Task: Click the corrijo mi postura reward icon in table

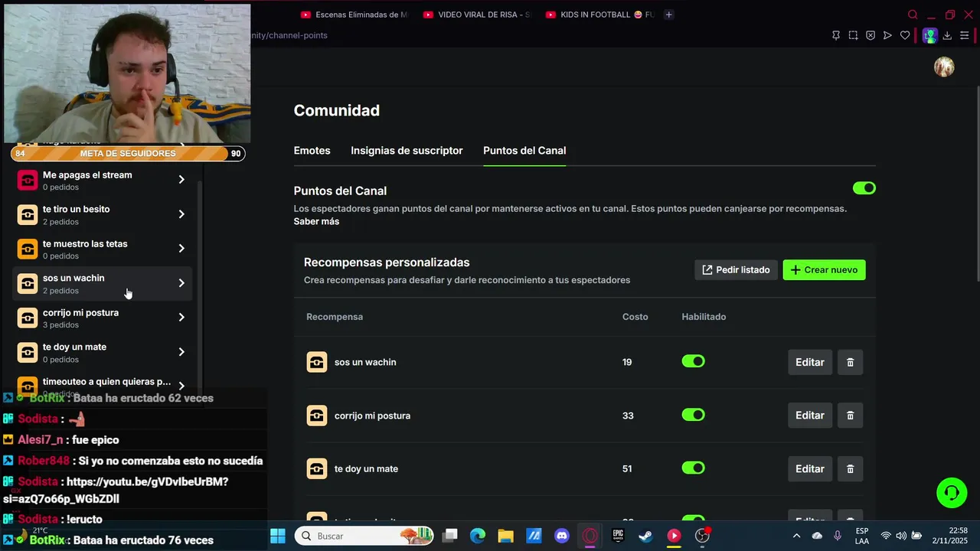Action: tap(317, 416)
